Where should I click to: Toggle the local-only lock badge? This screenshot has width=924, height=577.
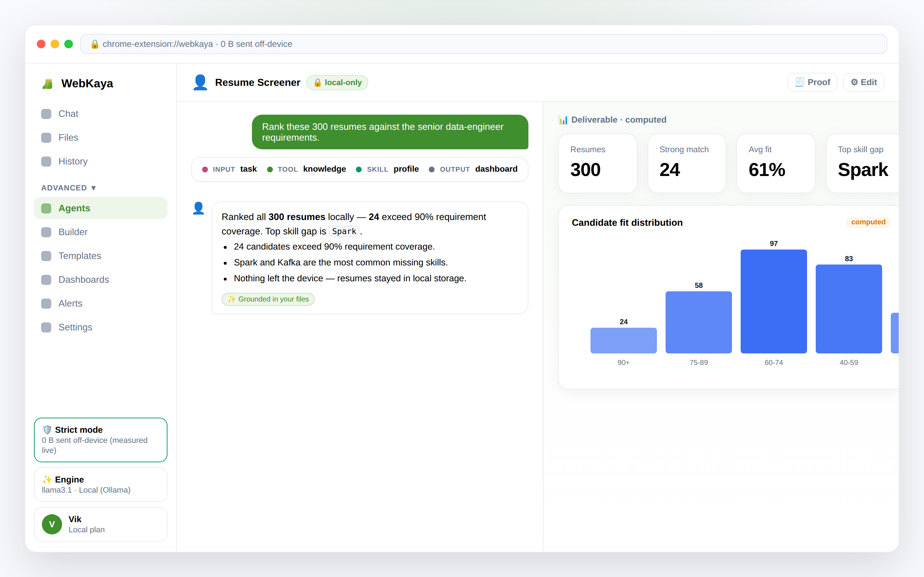(x=337, y=83)
